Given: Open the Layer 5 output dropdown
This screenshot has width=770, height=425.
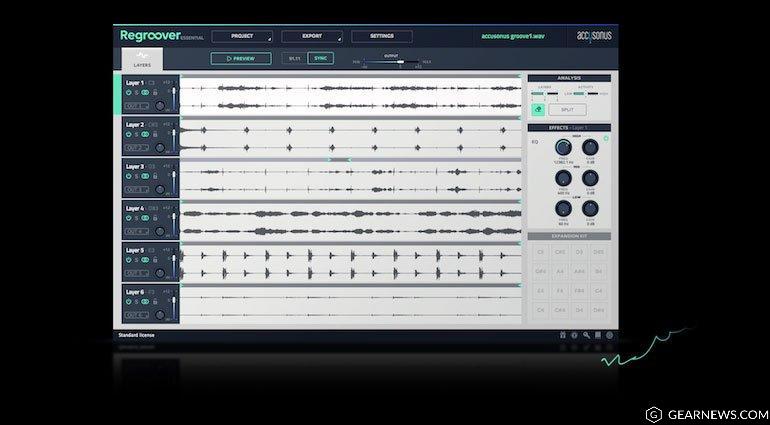Looking at the screenshot, I should [x=137, y=273].
